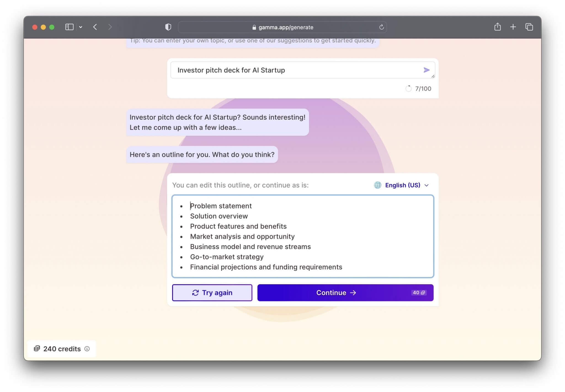This screenshot has width=565, height=392.
Task: Click the browser back navigation arrow
Action: pyautogui.click(x=95, y=27)
